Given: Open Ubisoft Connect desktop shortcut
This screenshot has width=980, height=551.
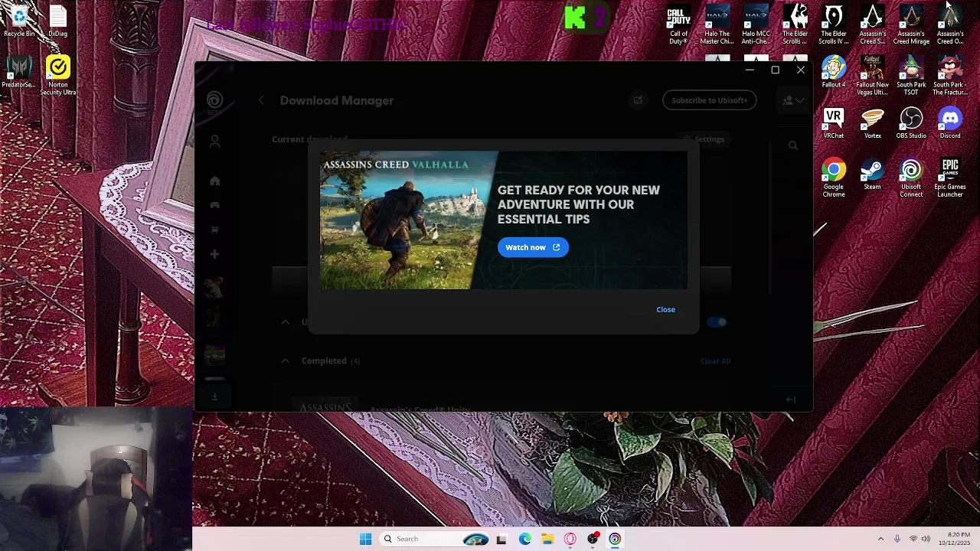Looking at the screenshot, I should pyautogui.click(x=911, y=178).
